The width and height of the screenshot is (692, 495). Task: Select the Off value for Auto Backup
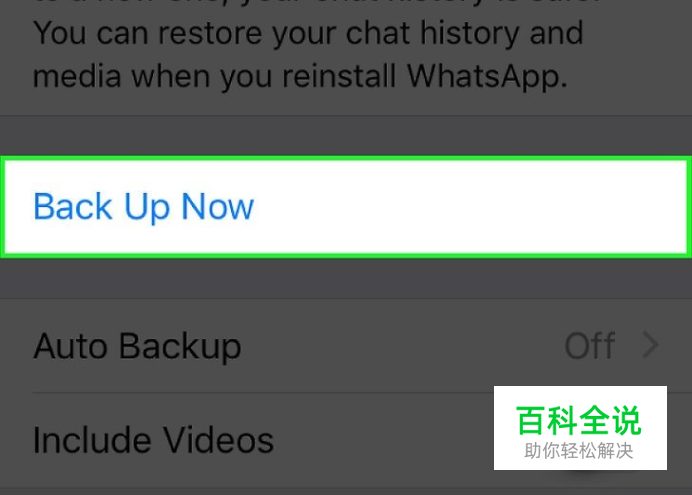coord(590,345)
